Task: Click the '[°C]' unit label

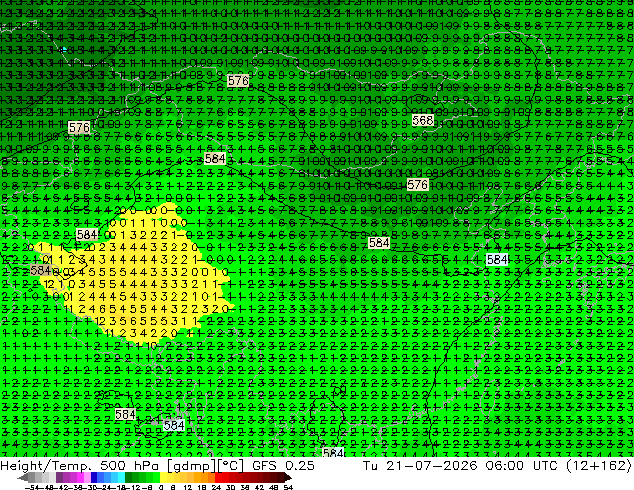Action: pos(231,466)
